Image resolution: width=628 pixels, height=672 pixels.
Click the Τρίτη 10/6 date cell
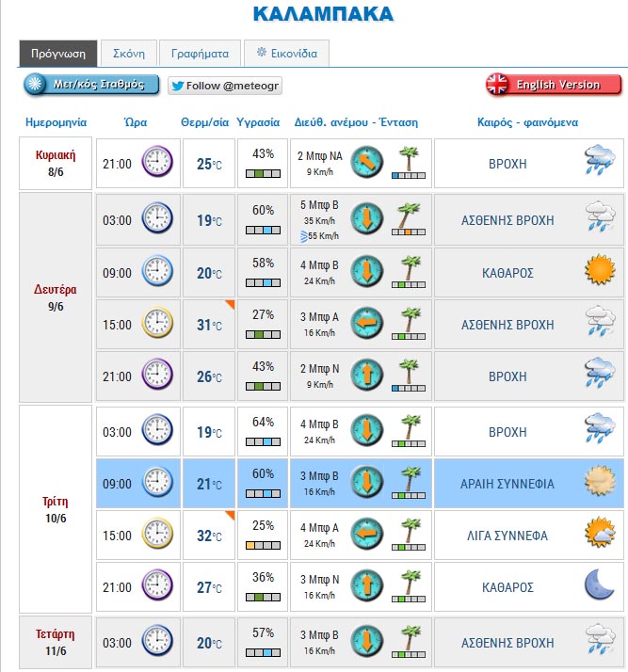point(56,509)
